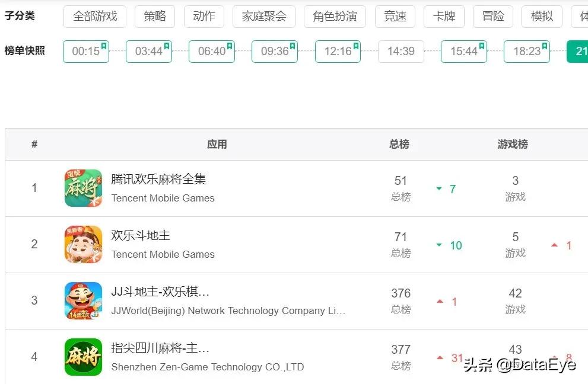Click the 指尖四川麻将 green app icon
This screenshot has height=384, width=588.
tap(83, 357)
